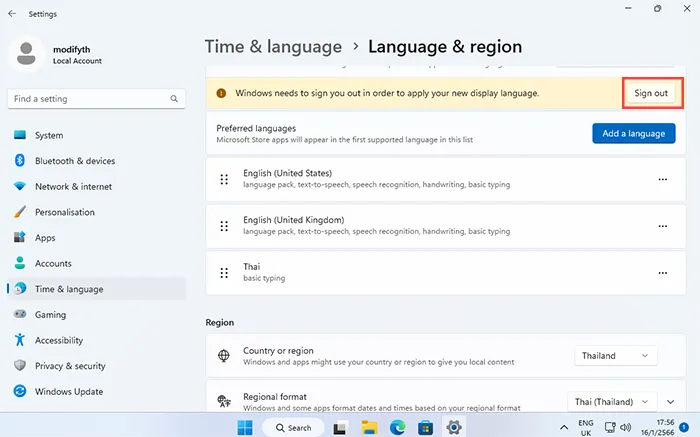Click the warning icon in the sign-out banner
The image size is (700, 437).
[x=221, y=93]
